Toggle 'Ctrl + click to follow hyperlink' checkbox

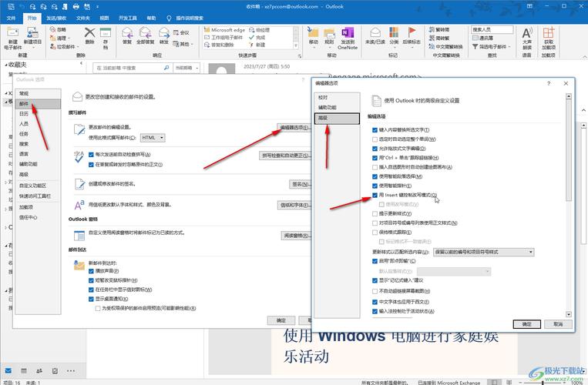(375, 158)
